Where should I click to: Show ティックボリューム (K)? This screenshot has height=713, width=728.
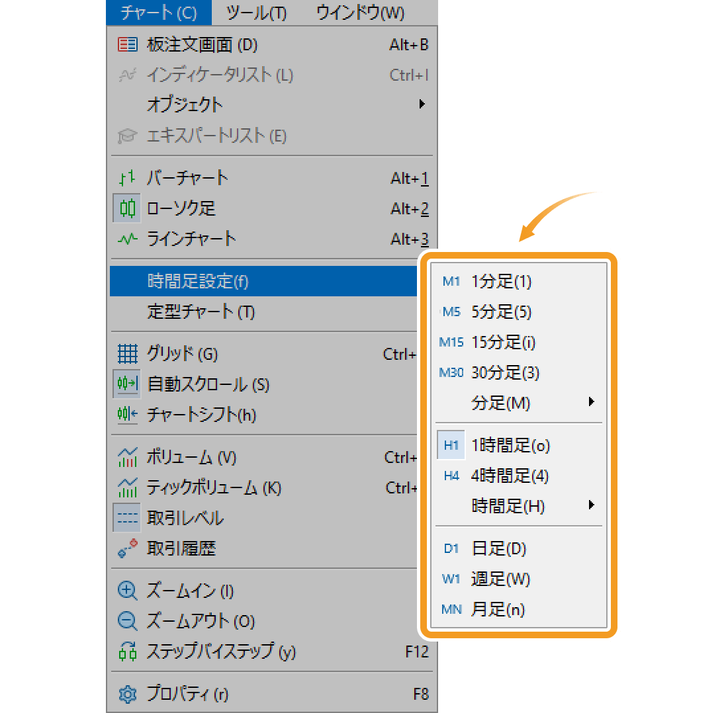(263, 488)
